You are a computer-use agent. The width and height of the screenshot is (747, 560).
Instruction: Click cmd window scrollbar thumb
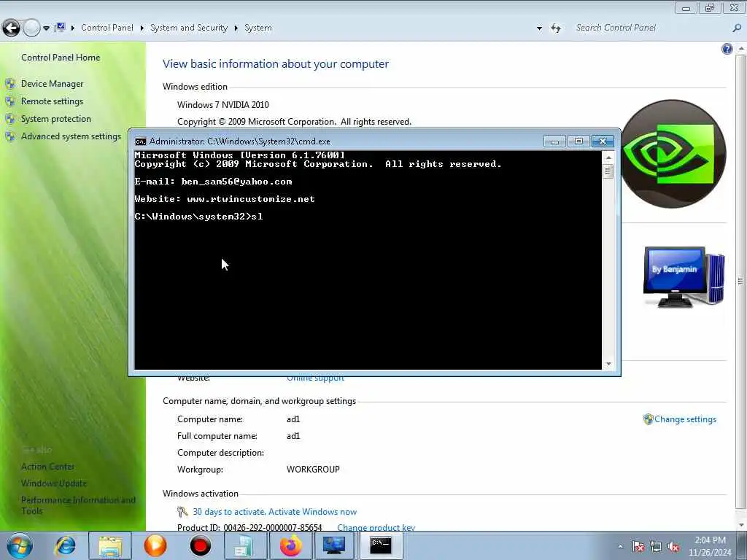[608, 171]
